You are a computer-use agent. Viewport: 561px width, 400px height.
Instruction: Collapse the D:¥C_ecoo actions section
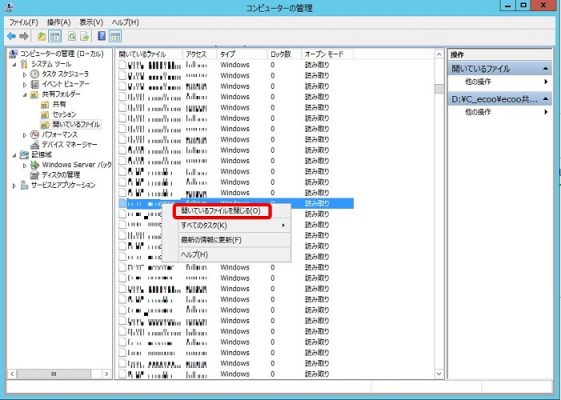[546, 99]
